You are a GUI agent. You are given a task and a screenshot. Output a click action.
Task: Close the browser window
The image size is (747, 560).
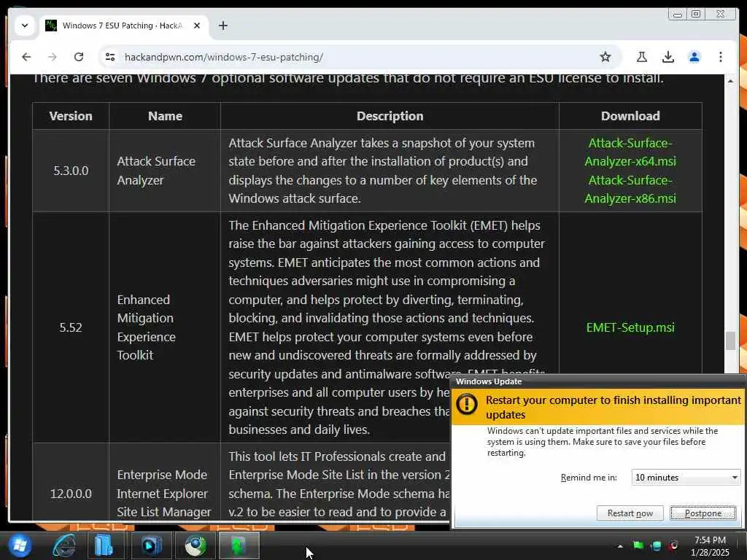(721, 15)
